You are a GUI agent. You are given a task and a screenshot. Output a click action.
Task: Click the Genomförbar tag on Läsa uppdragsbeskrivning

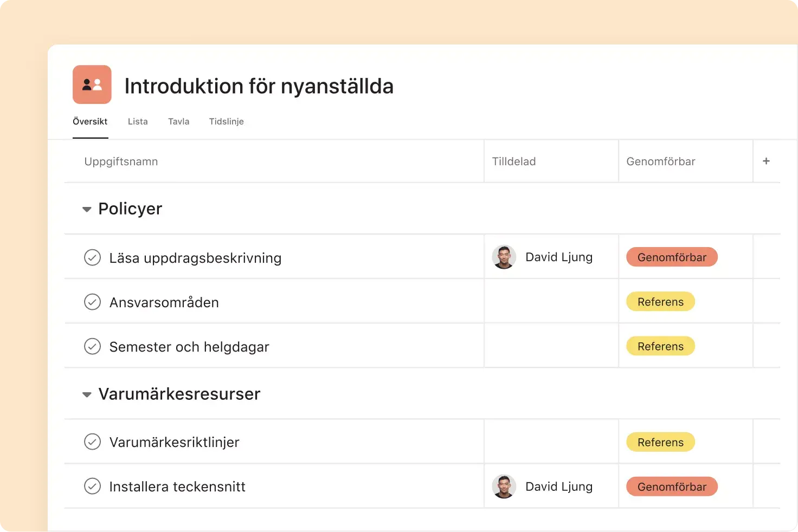(x=672, y=257)
